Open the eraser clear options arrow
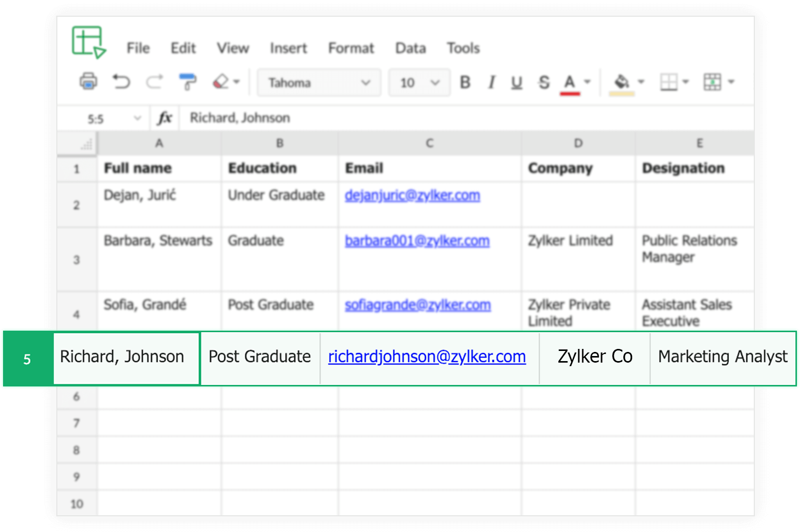Viewport: 800px width, 532px height. click(237, 82)
